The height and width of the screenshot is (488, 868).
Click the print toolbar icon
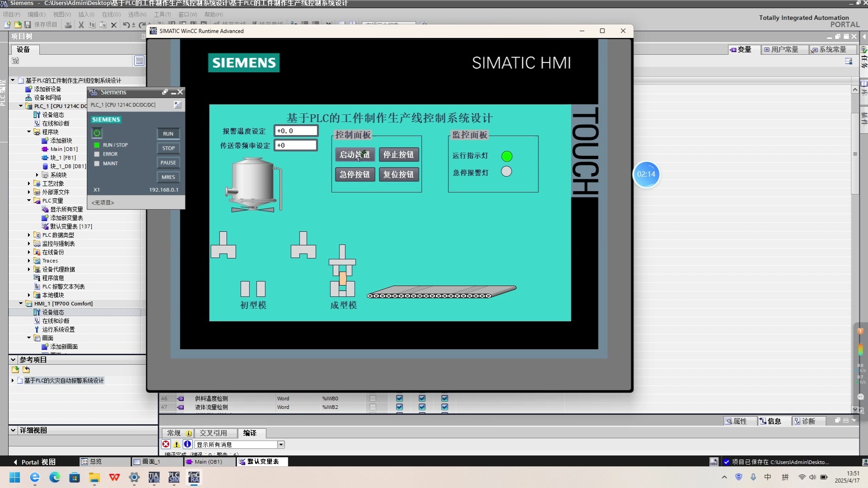point(68,25)
